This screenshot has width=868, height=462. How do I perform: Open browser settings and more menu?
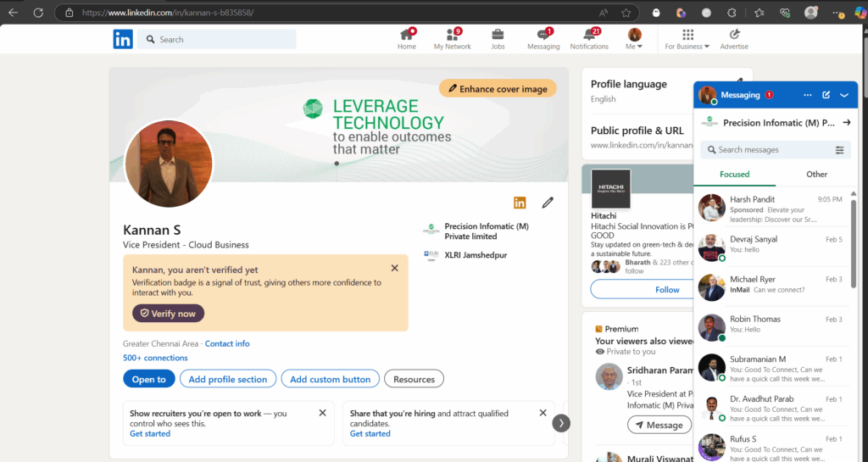[x=838, y=13]
